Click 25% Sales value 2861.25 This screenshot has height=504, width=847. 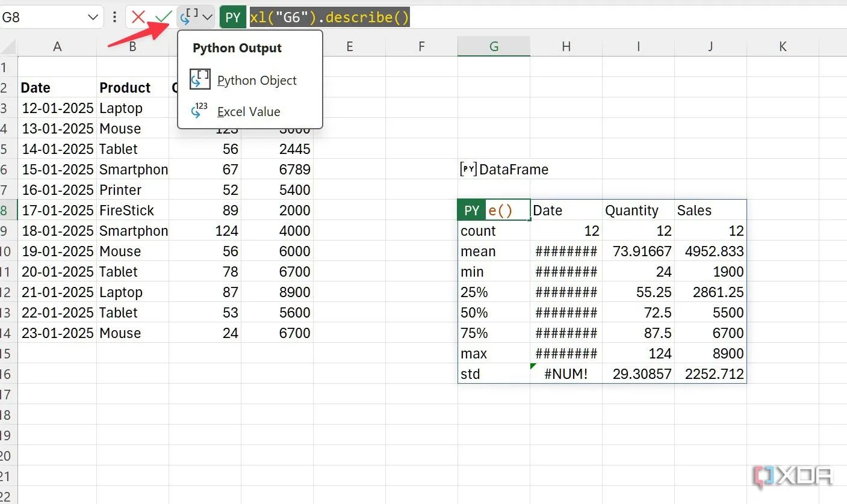[710, 292]
